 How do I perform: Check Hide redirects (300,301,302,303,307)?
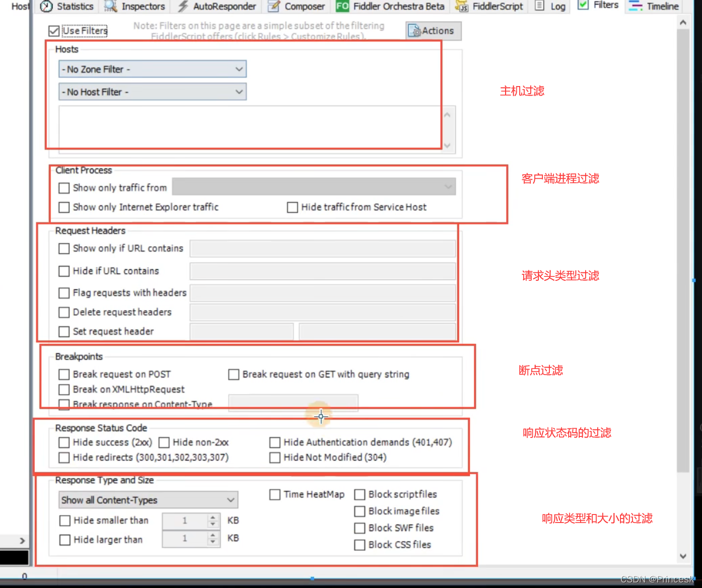(x=64, y=458)
